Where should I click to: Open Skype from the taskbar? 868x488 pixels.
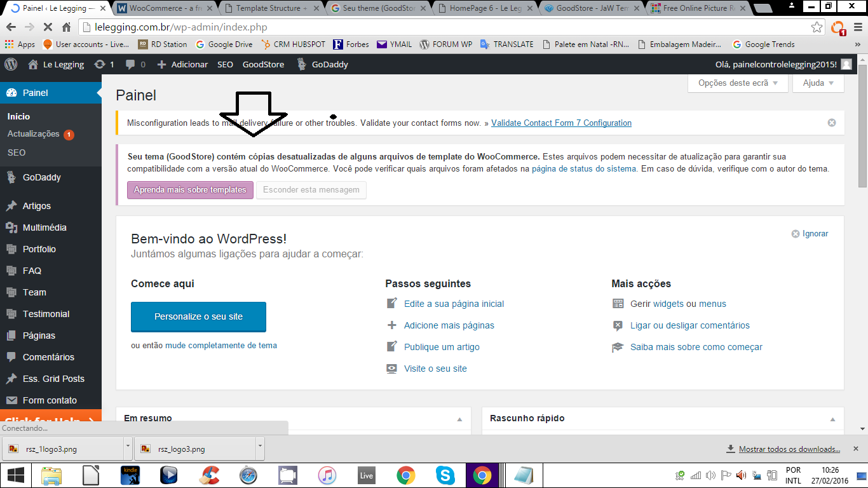click(x=445, y=475)
